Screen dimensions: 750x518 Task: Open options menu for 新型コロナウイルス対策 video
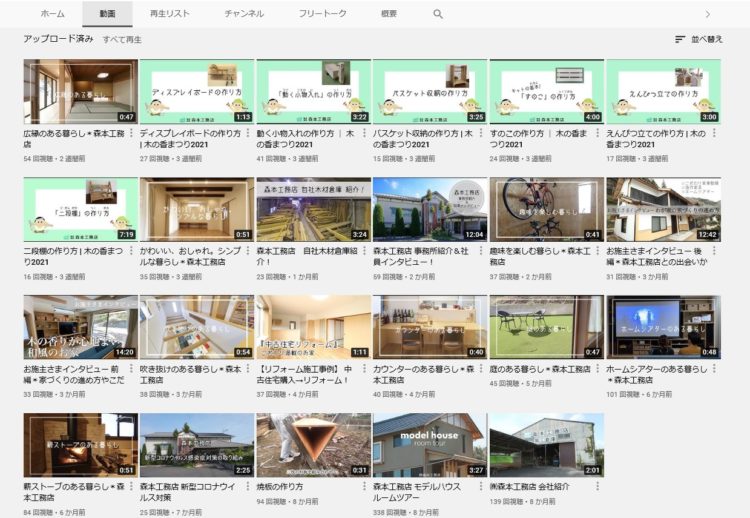[248, 486]
